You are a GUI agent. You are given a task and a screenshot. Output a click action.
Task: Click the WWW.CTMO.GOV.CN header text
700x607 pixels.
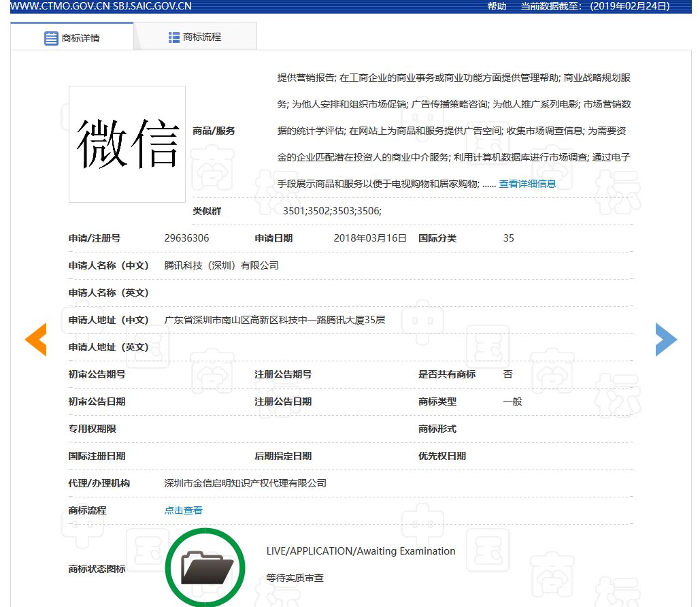click(x=60, y=6)
